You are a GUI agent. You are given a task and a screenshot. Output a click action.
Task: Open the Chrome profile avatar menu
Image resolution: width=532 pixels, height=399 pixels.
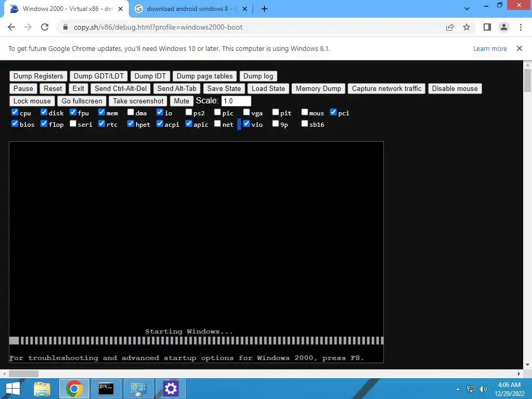[x=504, y=27]
